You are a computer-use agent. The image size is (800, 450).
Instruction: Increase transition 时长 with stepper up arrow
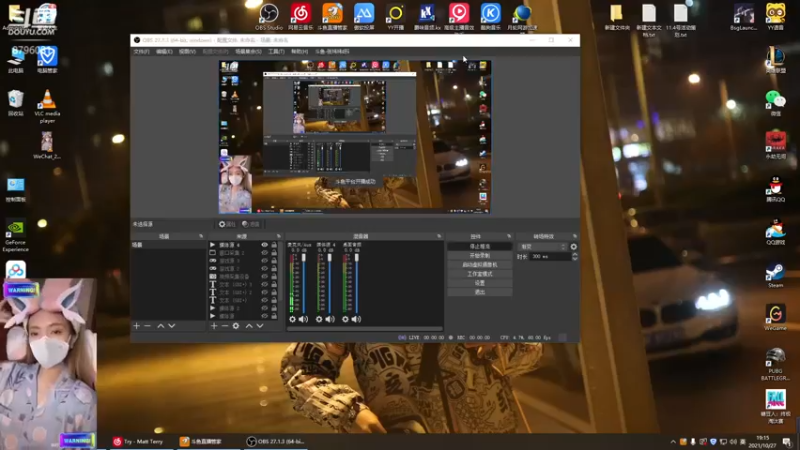574,255
